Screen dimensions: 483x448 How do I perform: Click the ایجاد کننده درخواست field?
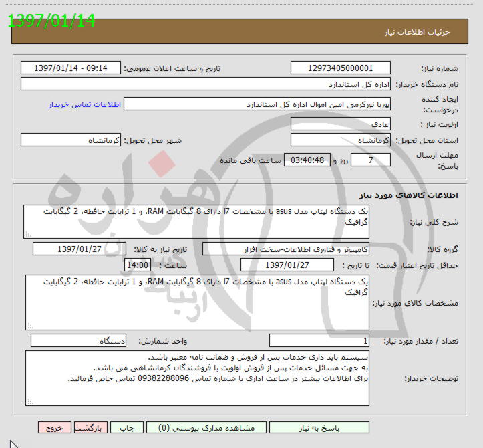click(x=257, y=104)
